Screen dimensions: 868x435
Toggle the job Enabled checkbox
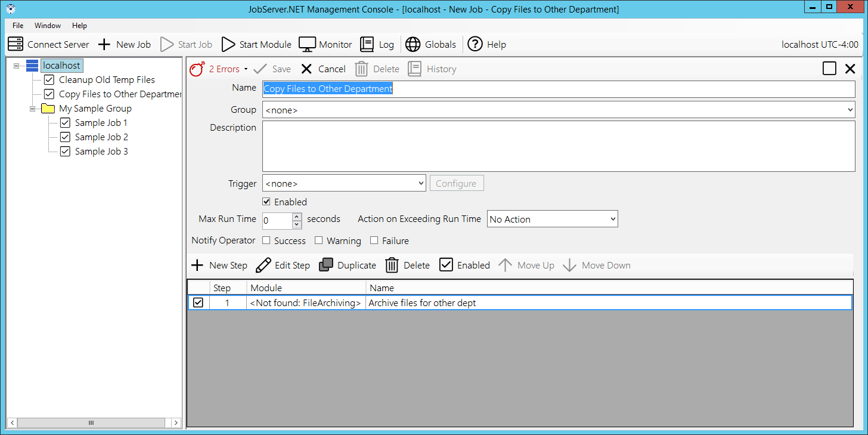266,202
